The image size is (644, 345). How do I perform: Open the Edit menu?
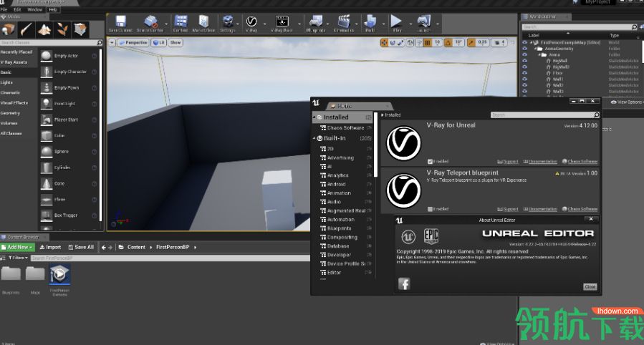pyautogui.click(x=17, y=9)
